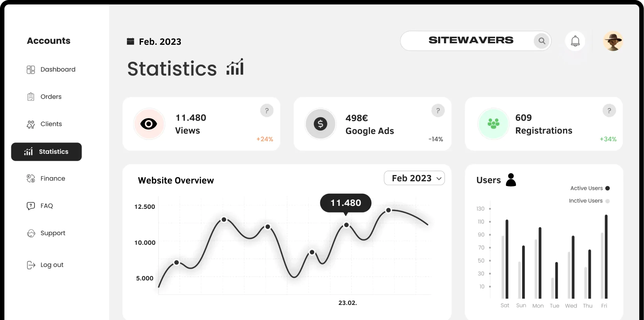Screen dimensions: 644x320
Task: Select the 23.02. data point on chart
Action: coord(346,225)
